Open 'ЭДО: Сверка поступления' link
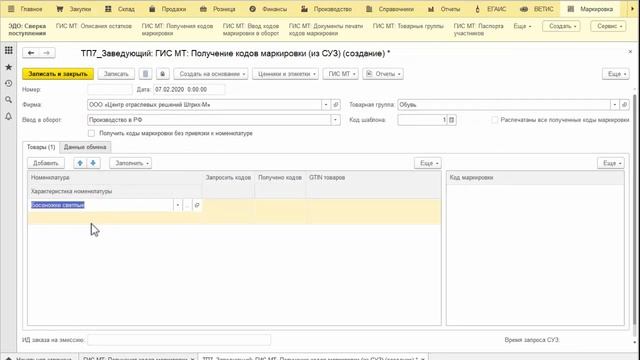The image size is (640, 360). pos(27,29)
